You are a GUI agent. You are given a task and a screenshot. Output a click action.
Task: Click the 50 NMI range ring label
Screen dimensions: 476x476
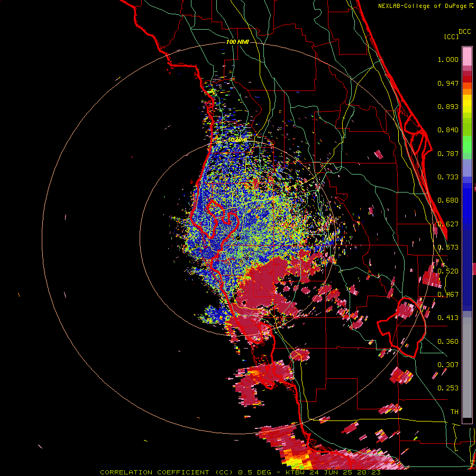[237, 140]
